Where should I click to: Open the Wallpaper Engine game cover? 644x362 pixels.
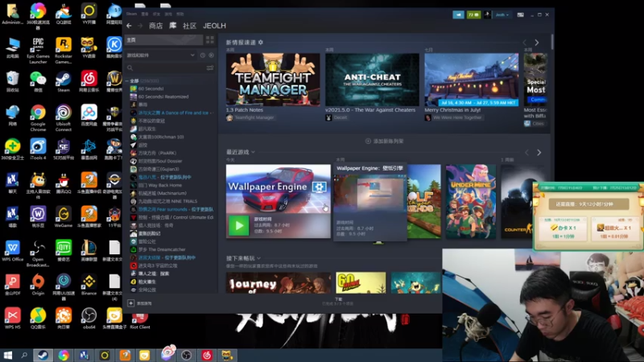278,189
